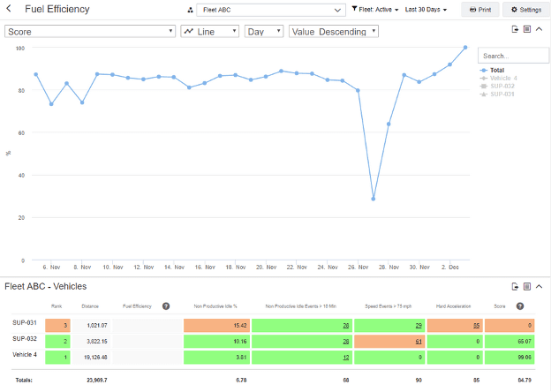Click the chart list view icon

coord(526,30)
